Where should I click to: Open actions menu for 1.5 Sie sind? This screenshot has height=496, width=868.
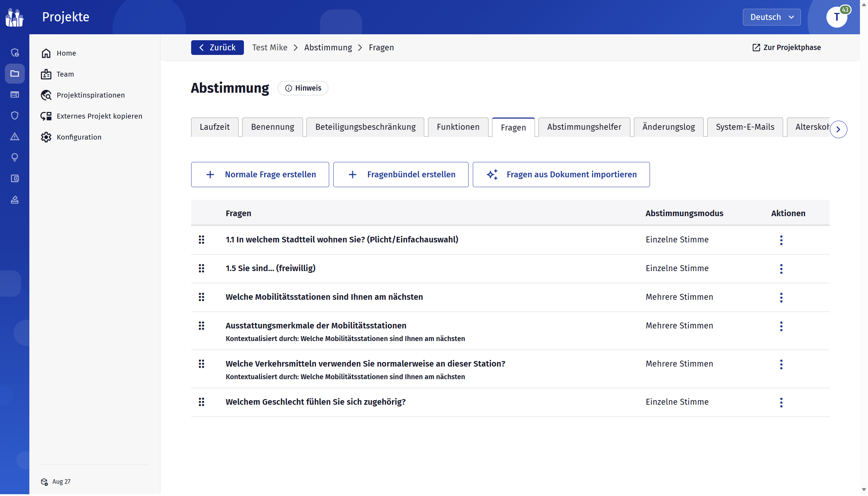[x=781, y=269]
